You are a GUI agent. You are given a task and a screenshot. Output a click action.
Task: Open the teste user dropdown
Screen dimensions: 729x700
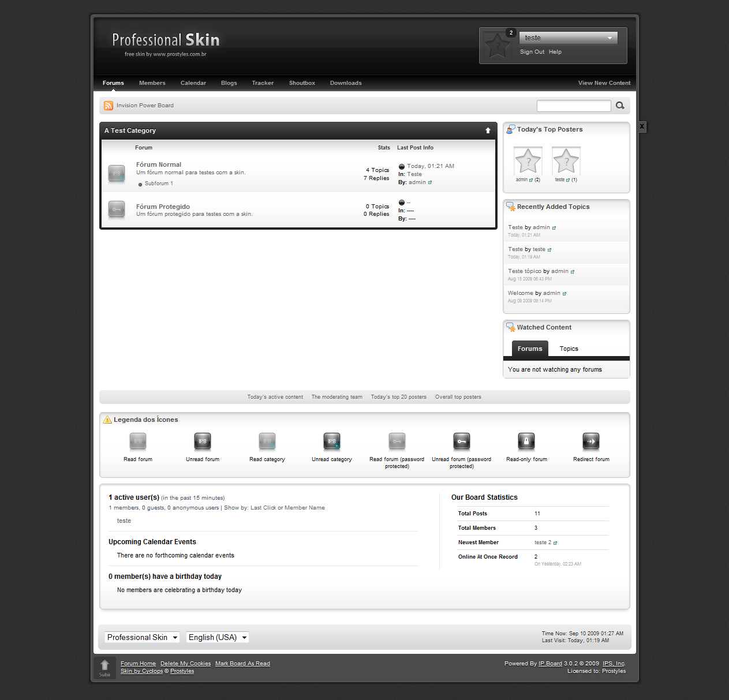coord(569,38)
